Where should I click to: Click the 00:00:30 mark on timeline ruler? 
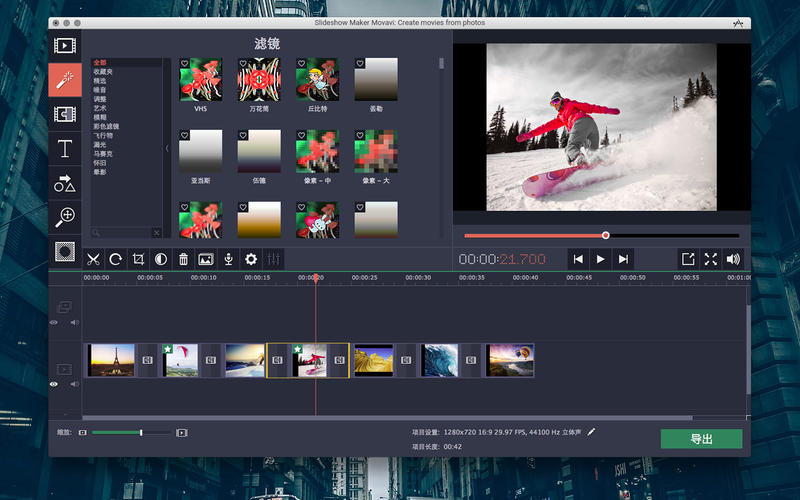pos(418,278)
